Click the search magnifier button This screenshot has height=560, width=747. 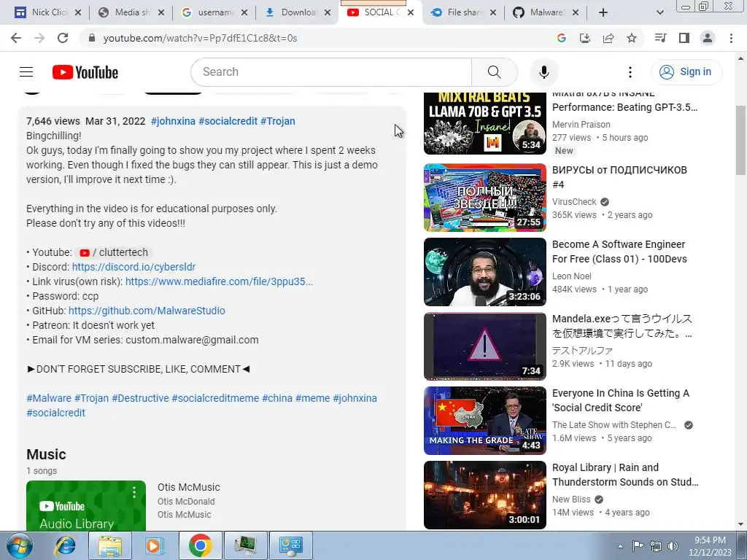point(494,72)
